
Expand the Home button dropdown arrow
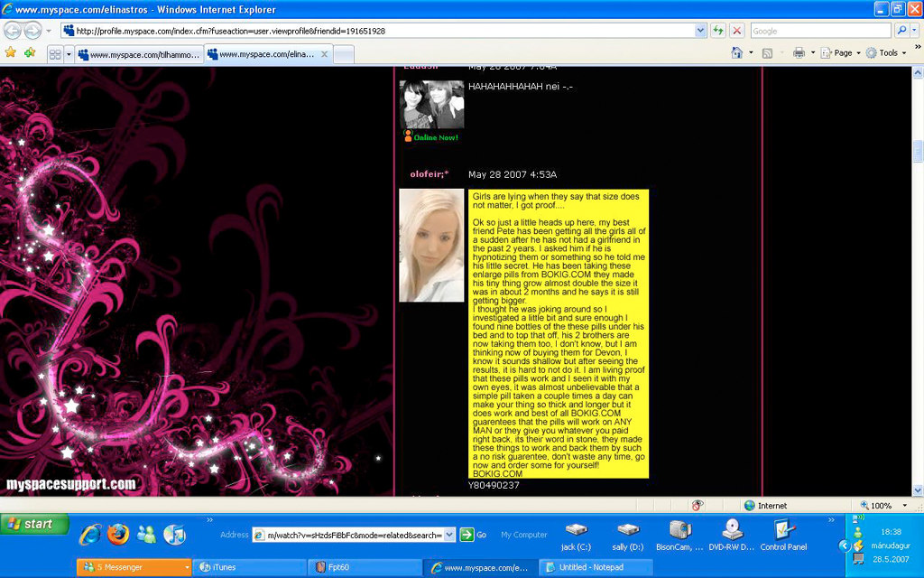coord(750,53)
